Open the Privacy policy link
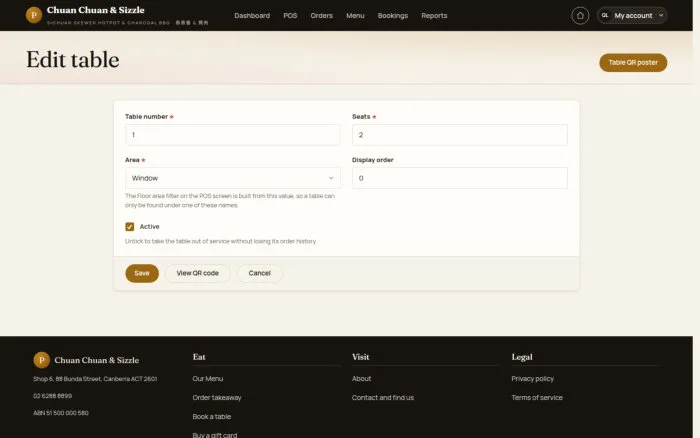Image resolution: width=700 pixels, height=438 pixels. (x=532, y=379)
